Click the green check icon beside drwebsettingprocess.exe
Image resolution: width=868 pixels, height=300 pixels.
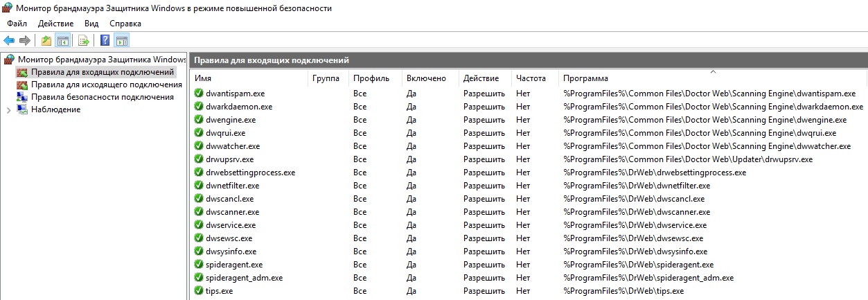[x=199, y=173]
